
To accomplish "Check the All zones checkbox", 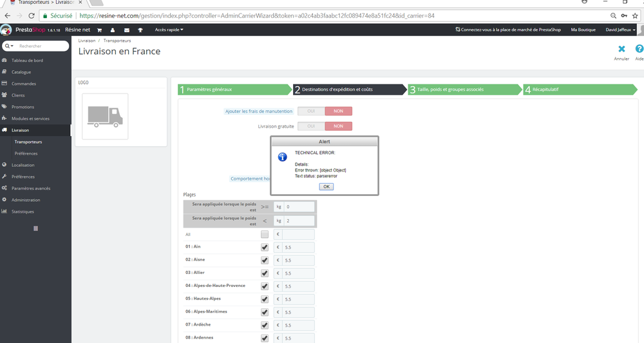I will tap(265, 234).
